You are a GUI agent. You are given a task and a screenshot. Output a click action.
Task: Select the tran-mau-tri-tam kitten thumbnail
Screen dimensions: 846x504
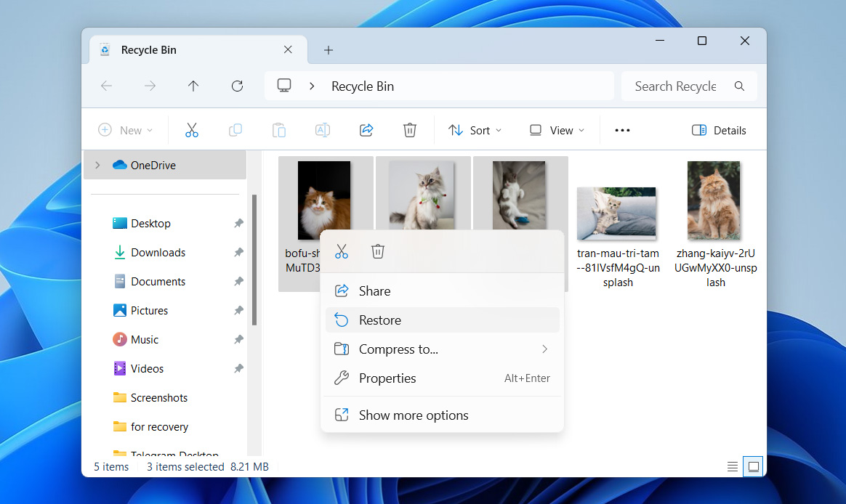[x=616, y=214]
